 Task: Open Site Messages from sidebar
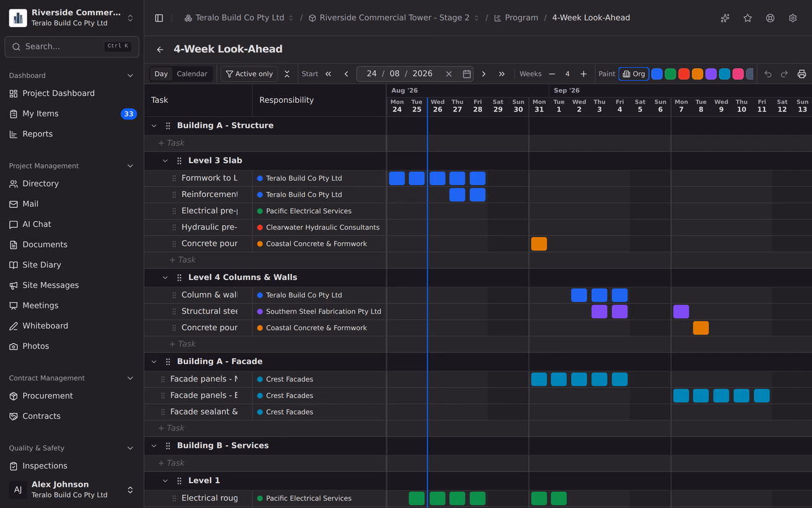(72, 286)
